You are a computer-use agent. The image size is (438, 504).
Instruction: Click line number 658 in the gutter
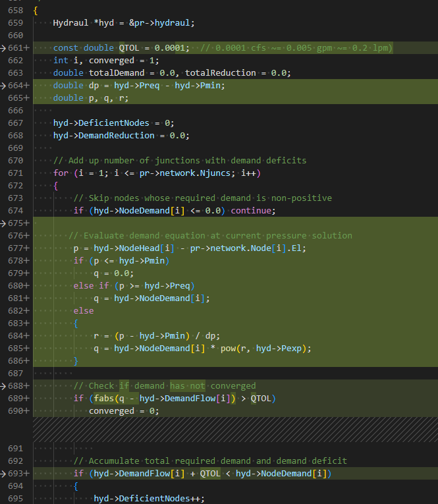pos(16,11)
